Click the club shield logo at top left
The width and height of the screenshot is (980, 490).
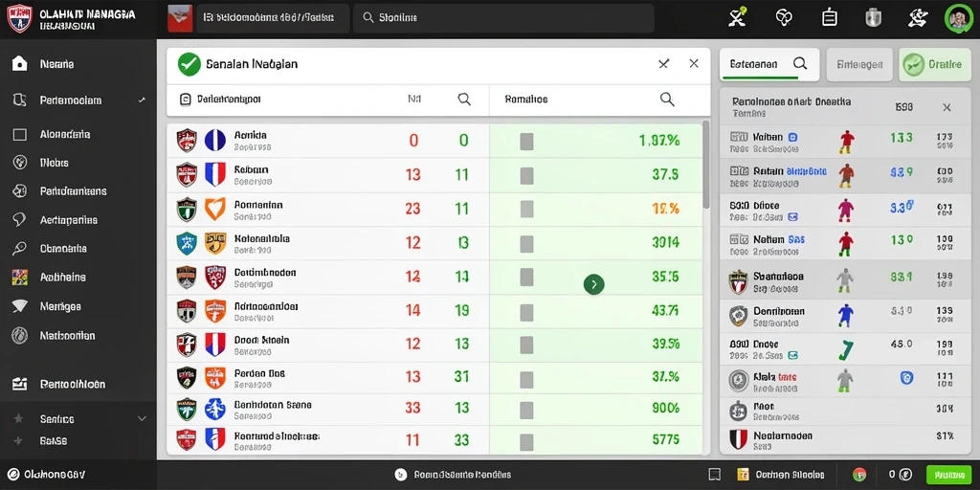pyautogui.click(x=19, y=18)
